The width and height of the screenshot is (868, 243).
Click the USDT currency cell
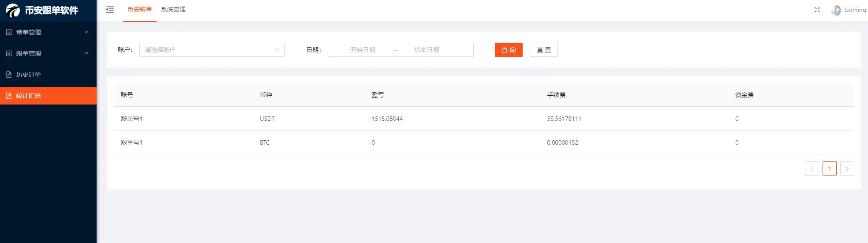pos(267,119)
